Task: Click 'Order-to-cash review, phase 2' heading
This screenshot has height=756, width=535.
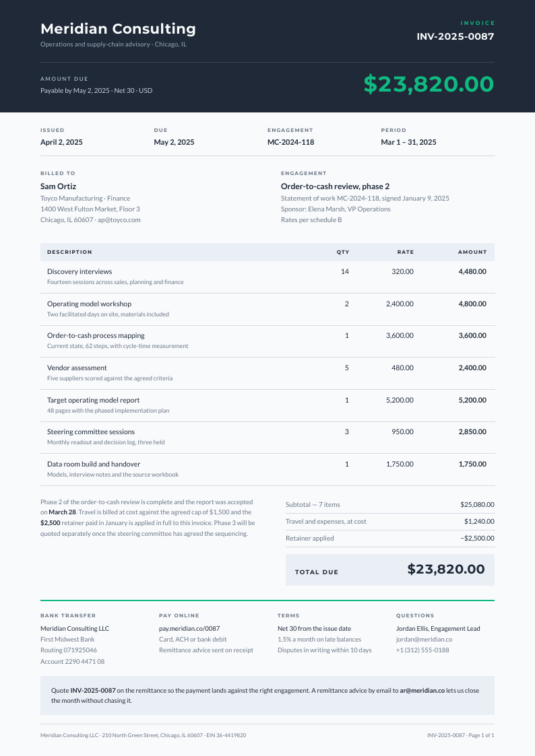Action: pos(336,186)
